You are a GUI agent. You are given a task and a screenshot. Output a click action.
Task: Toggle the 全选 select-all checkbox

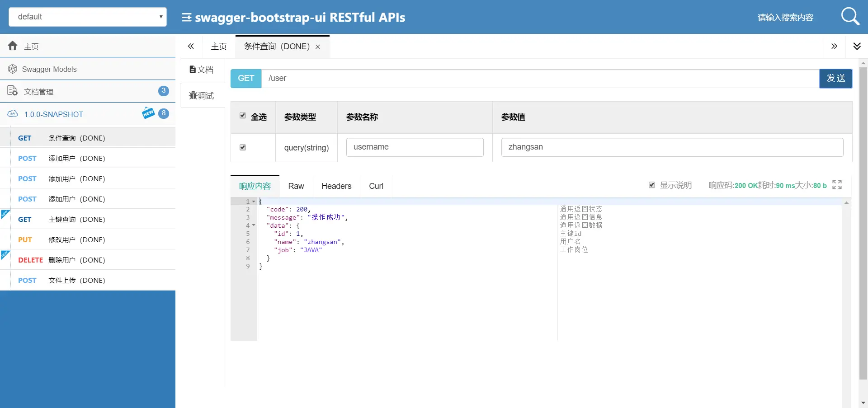[243, 116]
